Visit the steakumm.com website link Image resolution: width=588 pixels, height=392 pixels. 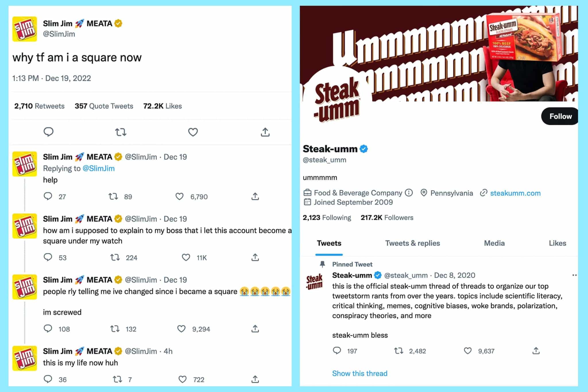pyautogui.click(x=515, y=193)
